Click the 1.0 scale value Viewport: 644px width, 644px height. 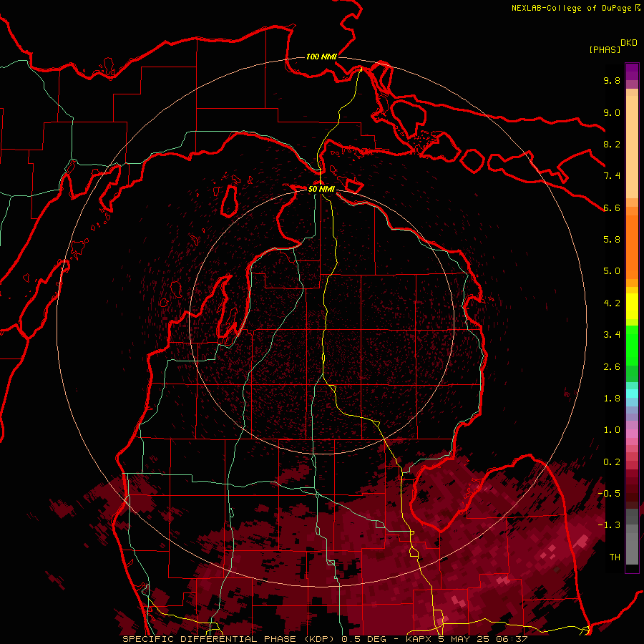(612, 430)
